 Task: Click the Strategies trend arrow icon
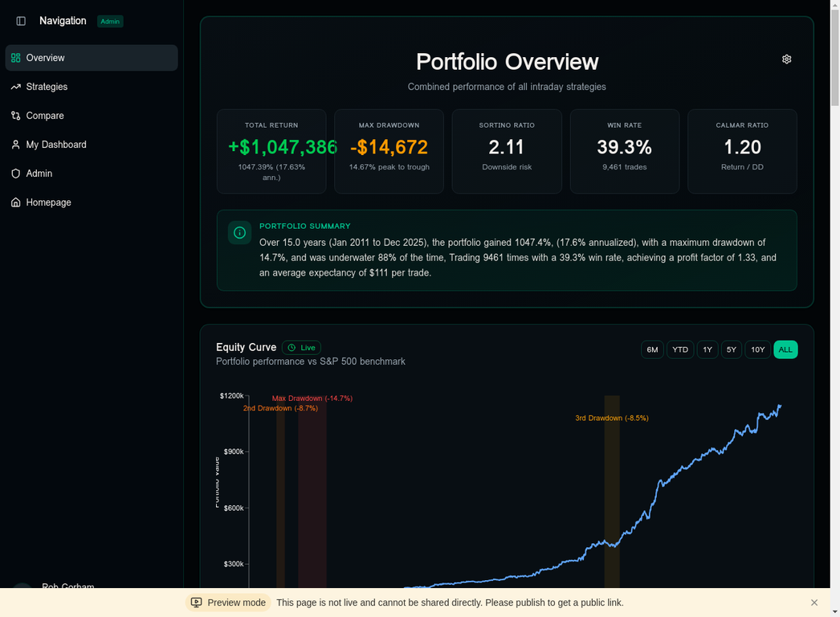point(16,87)
